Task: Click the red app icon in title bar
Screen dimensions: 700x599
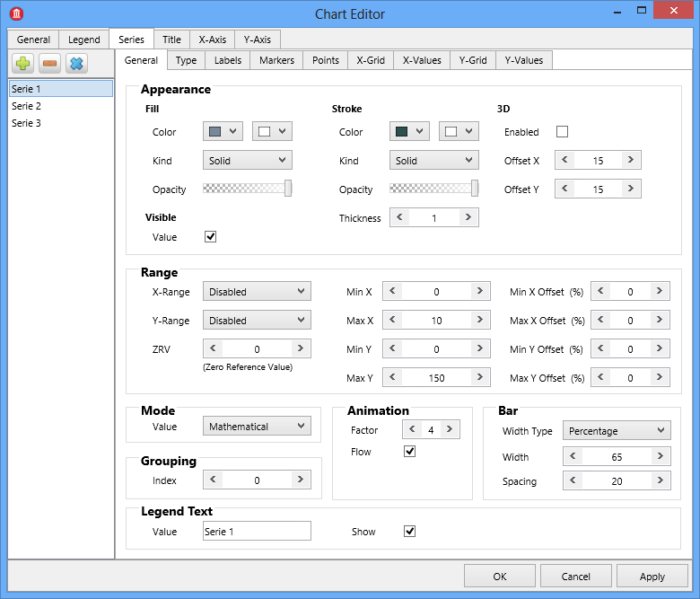Action: [16, 13]
